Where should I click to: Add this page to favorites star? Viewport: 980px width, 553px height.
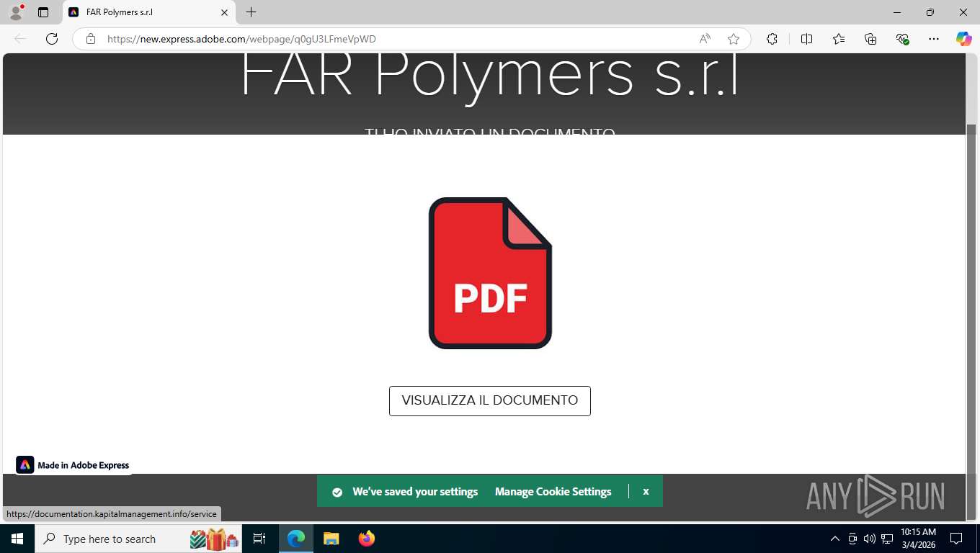[734, 39]
